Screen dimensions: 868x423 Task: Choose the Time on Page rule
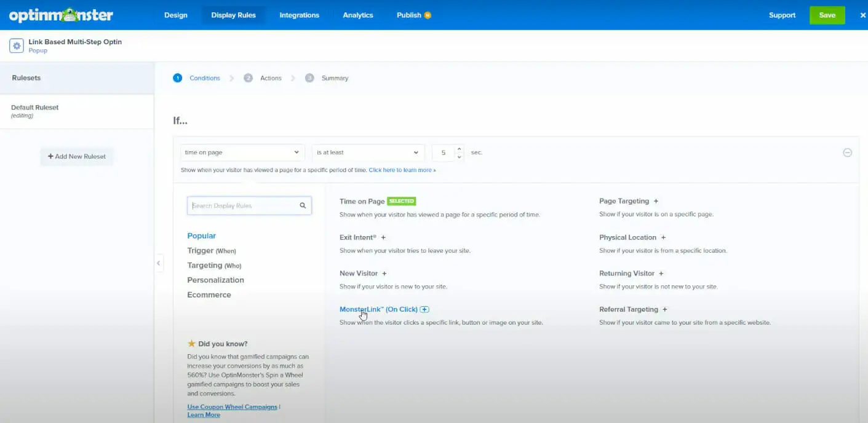point(362,201)
